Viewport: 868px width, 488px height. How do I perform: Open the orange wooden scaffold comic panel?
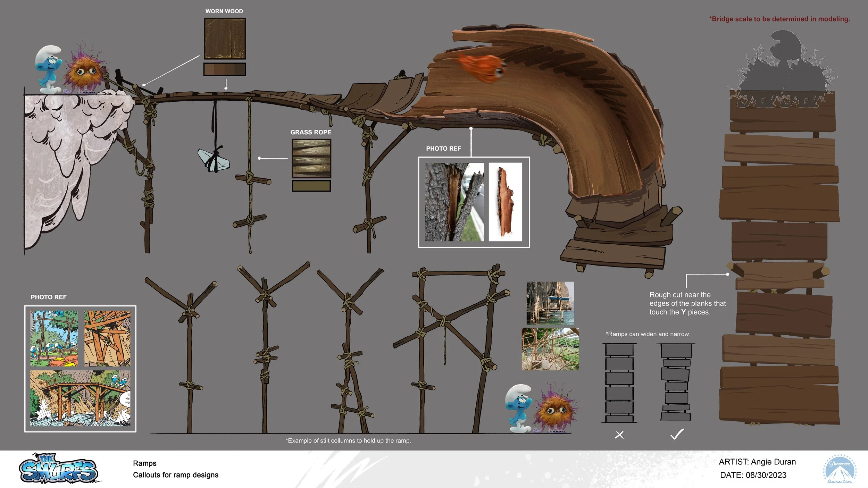[x=107, y=338]
